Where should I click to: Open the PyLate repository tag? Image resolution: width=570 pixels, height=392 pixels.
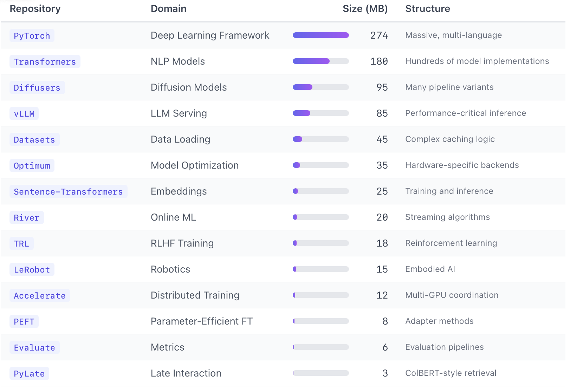pyautogui.click(x=29, y=373)
